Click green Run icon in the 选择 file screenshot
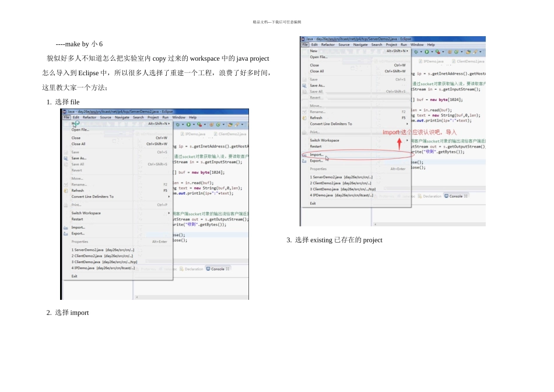This screenshot has width=554, height=392. coord(189,124)
